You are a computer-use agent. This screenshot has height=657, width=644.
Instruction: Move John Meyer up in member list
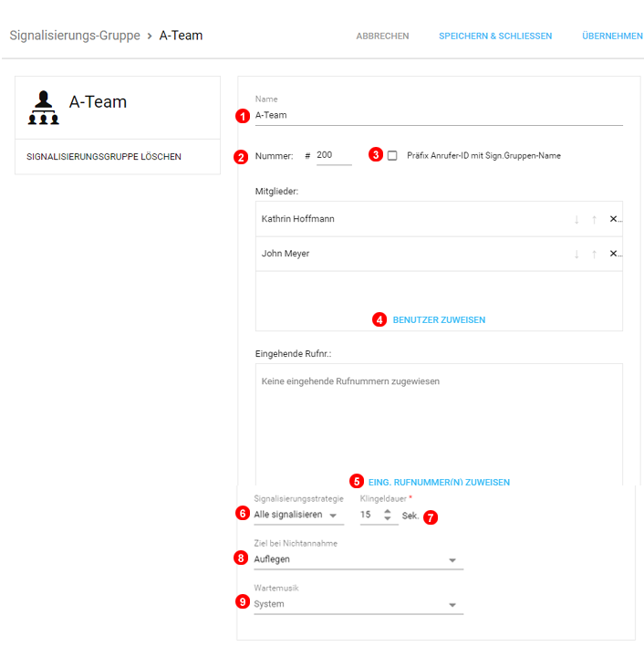594,255
